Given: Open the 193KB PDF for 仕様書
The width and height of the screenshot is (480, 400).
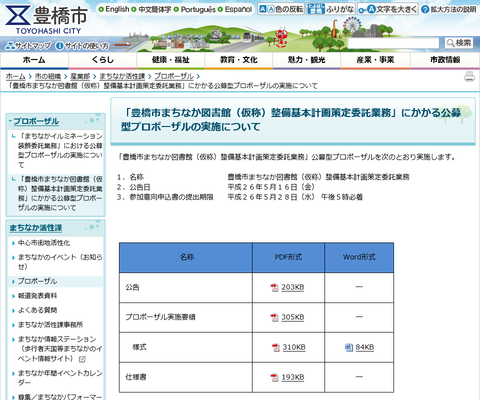Looking at the screenshot, I should point(292,377).
